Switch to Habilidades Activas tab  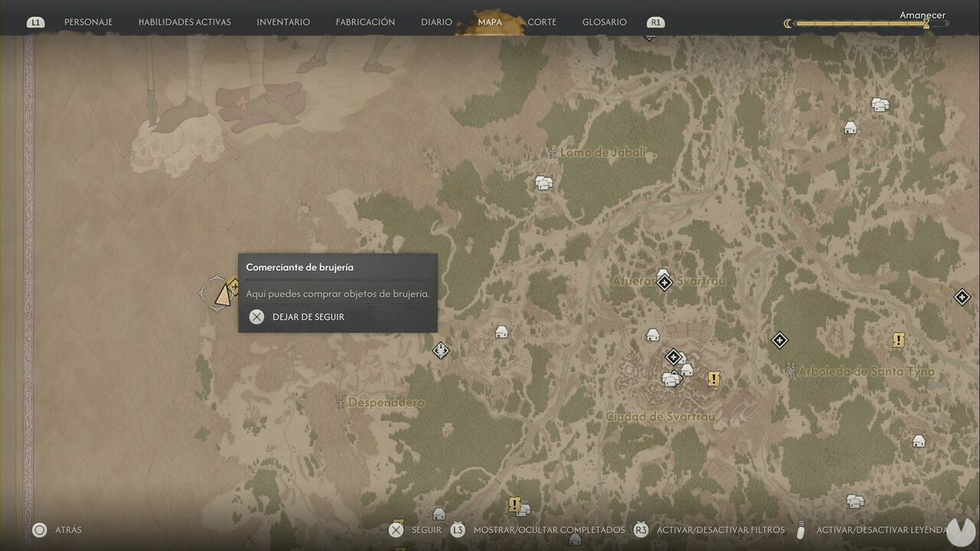click(x=185, y=22)
